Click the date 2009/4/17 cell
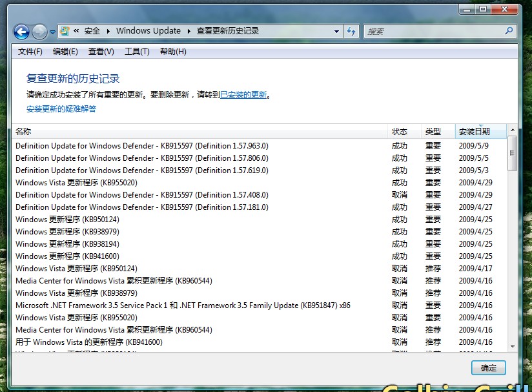Viewport: 532px width, 392px height. [x=475, y=269]
